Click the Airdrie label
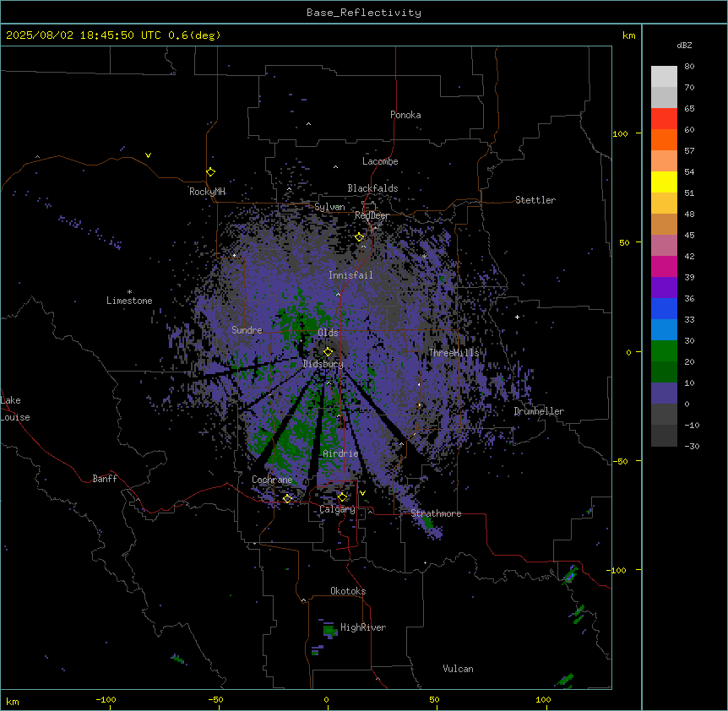This screenshot has height=711, width=728. [340, 453]
